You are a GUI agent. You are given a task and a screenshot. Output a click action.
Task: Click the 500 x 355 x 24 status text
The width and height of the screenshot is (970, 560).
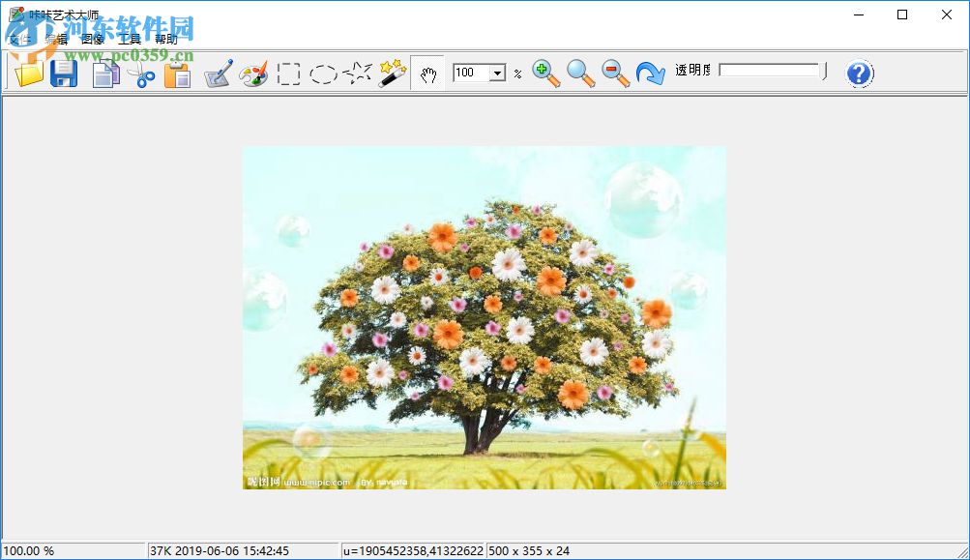point(529,550)
